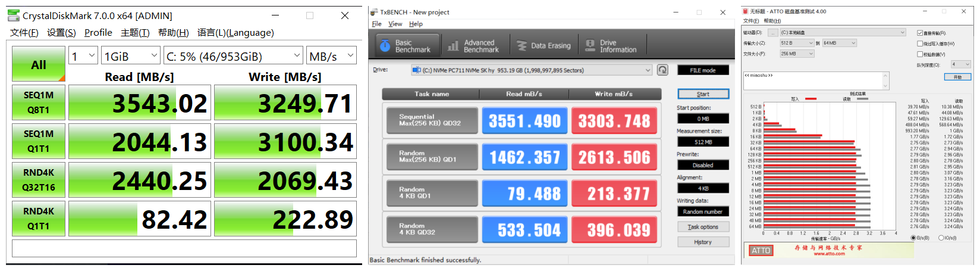Run the SEQ1M Q1T1 test
This screenshot has width=980, height=271.
(x=39, y=141)
